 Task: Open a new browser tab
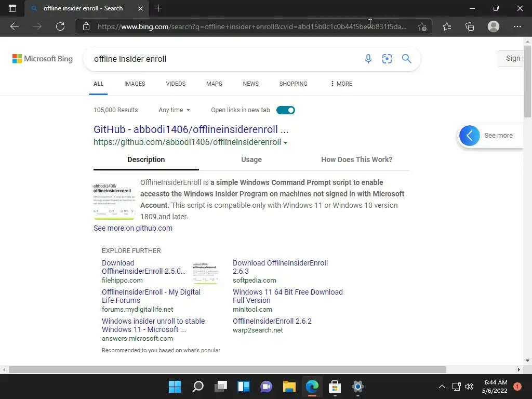point(158,8)
